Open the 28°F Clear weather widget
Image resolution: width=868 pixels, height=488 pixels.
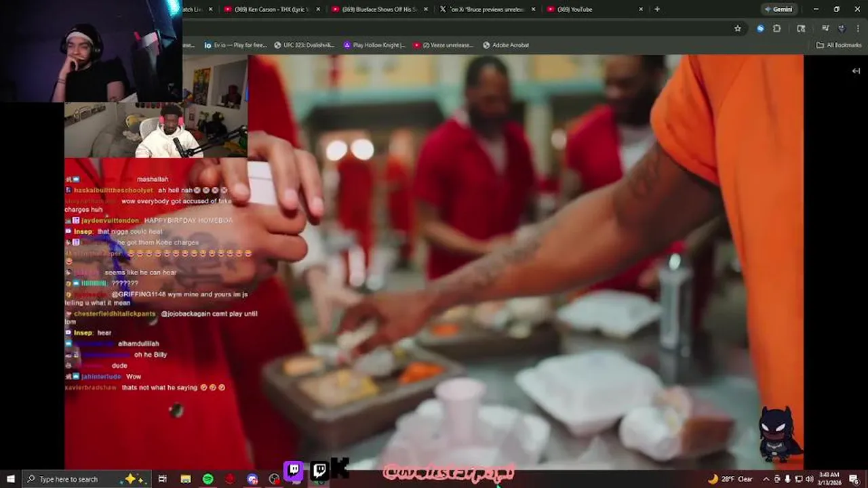click(x=732, y=479)
